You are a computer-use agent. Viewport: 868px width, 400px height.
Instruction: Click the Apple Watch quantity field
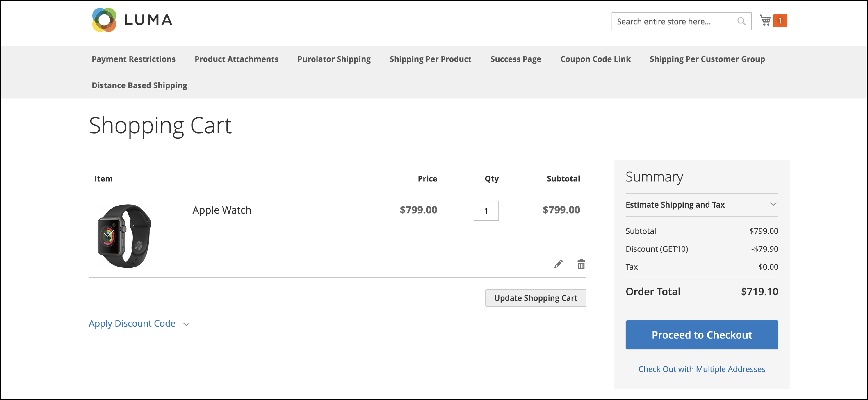pos(486,211)
